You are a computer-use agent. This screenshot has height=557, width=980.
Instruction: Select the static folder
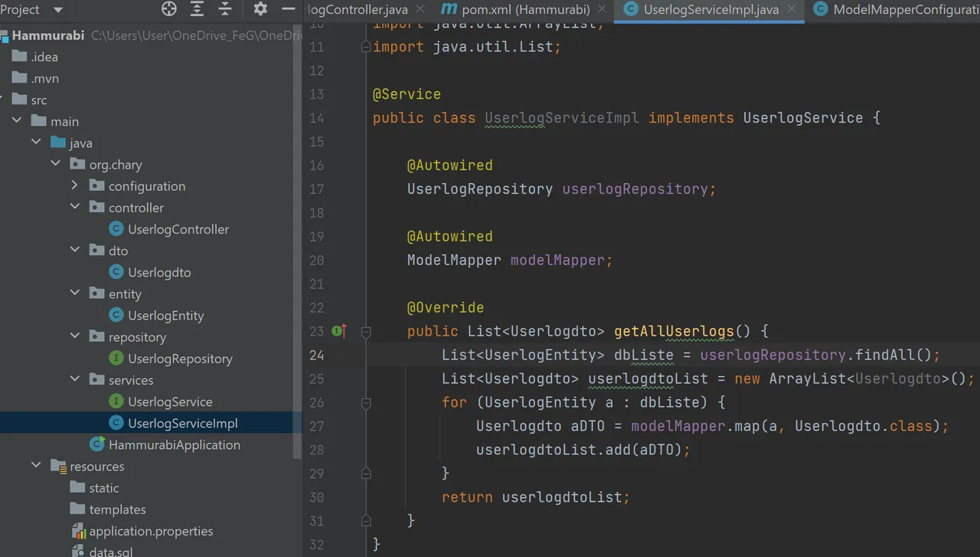pyautogui.click(x=104, y=488)
